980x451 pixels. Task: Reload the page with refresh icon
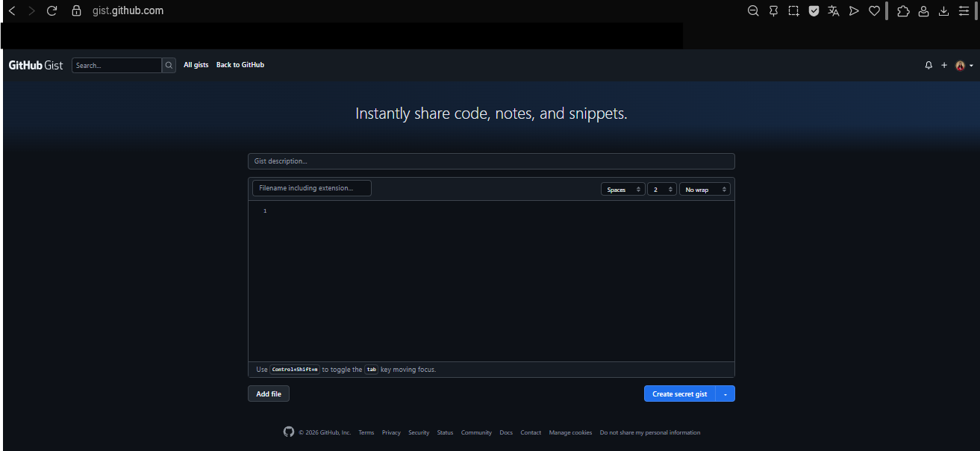tap(52, 11)
